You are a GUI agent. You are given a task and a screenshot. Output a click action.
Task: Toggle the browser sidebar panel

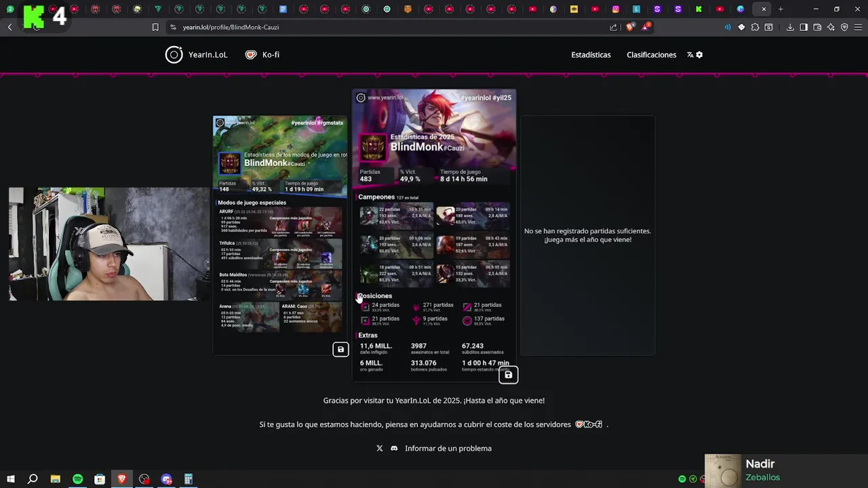[x=804, y=27]
